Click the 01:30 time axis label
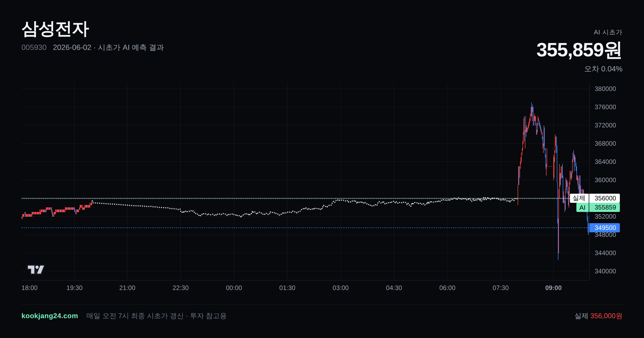 coord(287,288)
